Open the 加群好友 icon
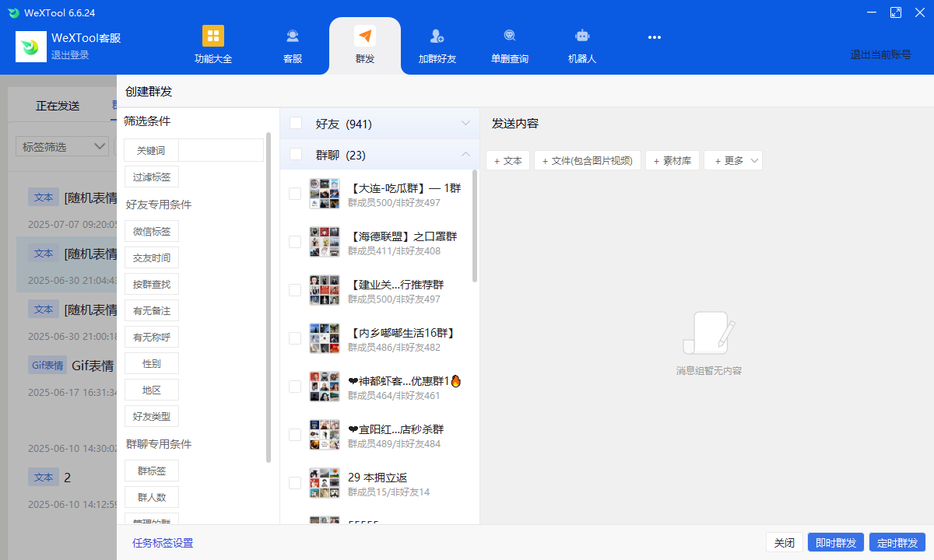 pyautogui.click(x=437, y=37)
